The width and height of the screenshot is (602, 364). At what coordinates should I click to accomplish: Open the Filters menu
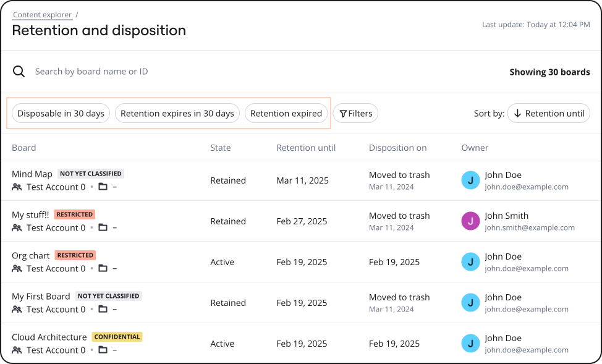coord(355,114)
